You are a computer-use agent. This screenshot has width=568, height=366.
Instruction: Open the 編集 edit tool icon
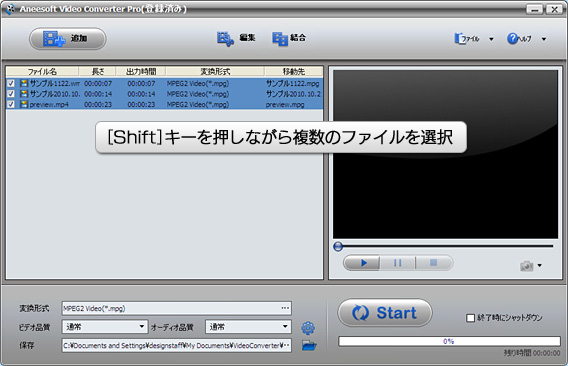tap(225, 38)
